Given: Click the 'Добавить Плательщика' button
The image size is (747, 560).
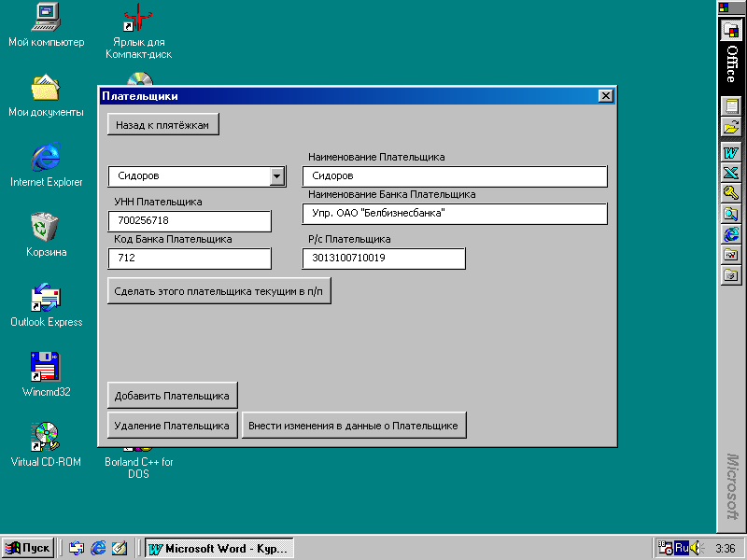Looking at the screenshot, I should pyautogui.click(x=173, y=395).
